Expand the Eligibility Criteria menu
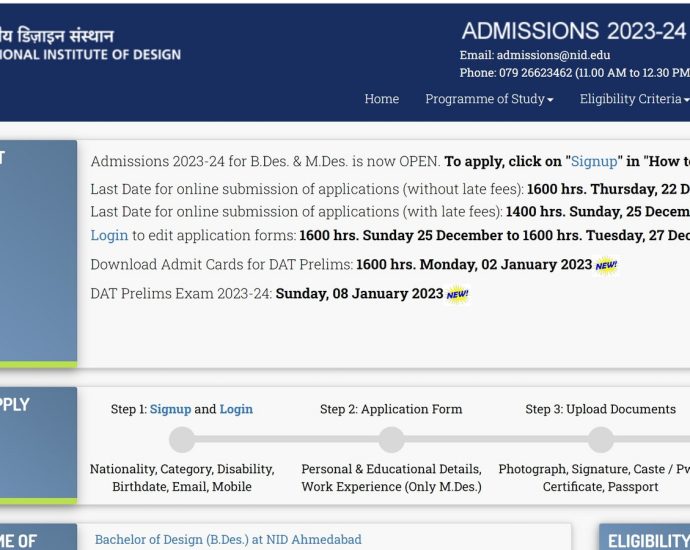The height and width of the screenshot is (550, 690). point(634,99)
